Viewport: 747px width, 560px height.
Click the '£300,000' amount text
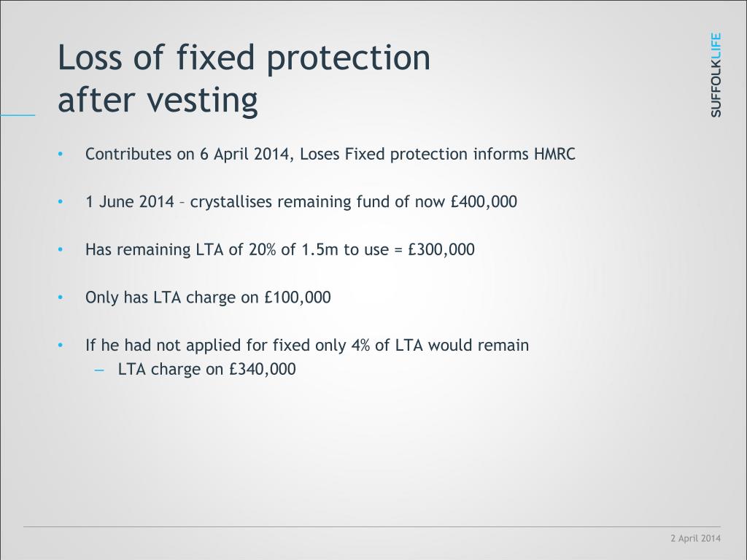[x=441, y=249]
